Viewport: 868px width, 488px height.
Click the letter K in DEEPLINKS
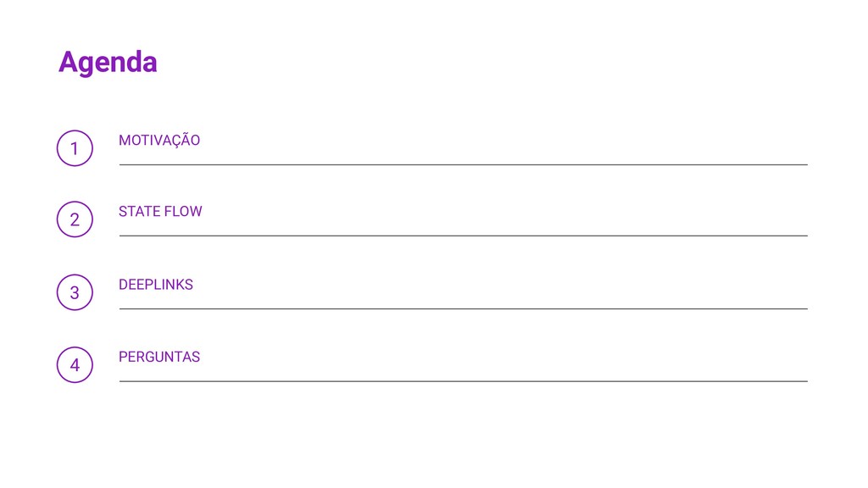(x=180, y=285)
